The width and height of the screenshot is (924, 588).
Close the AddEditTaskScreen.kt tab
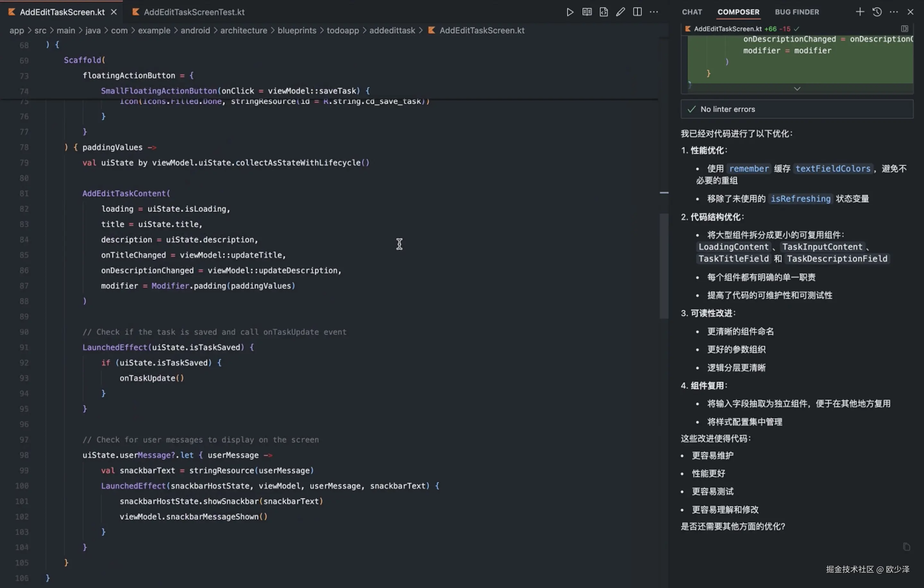pos(114,12)
